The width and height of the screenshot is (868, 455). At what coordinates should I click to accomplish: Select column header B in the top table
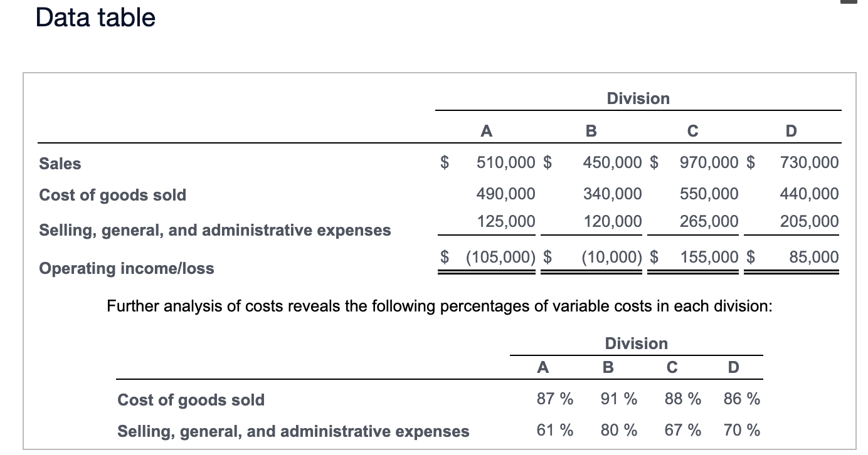(x=590, y=130)
